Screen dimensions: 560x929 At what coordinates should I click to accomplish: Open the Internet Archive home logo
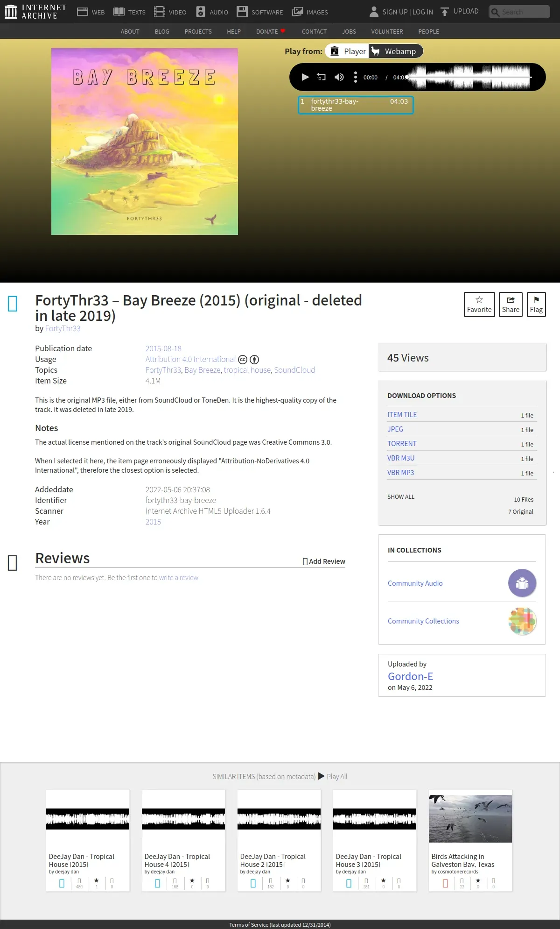pos(35,12)
